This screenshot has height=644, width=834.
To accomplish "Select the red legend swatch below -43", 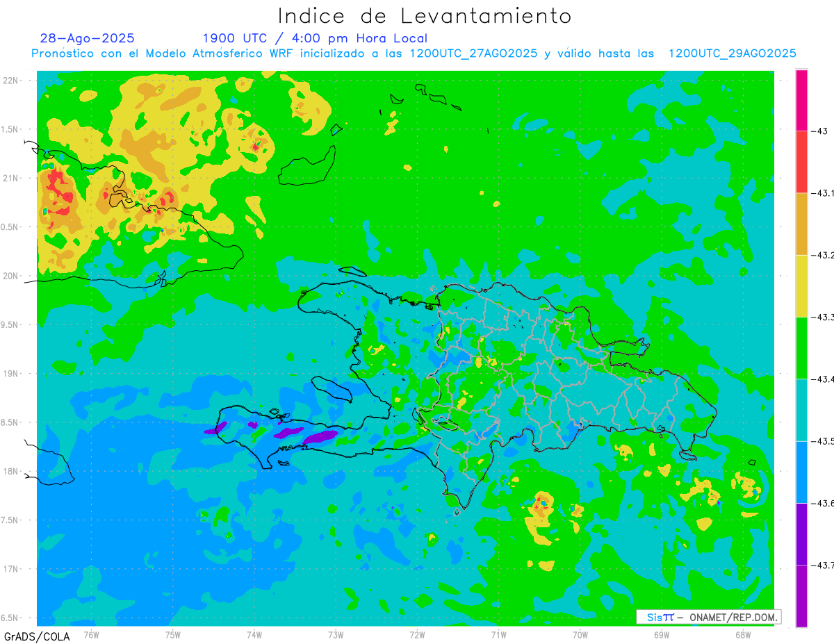I will click(x=801, y=162).
